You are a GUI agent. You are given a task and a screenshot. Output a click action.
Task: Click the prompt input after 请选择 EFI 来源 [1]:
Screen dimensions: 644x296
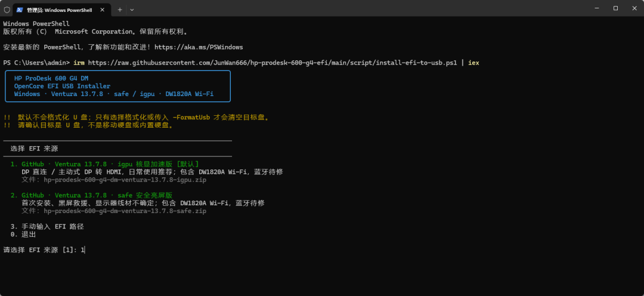pyautogui.click(x=83, y=249)
